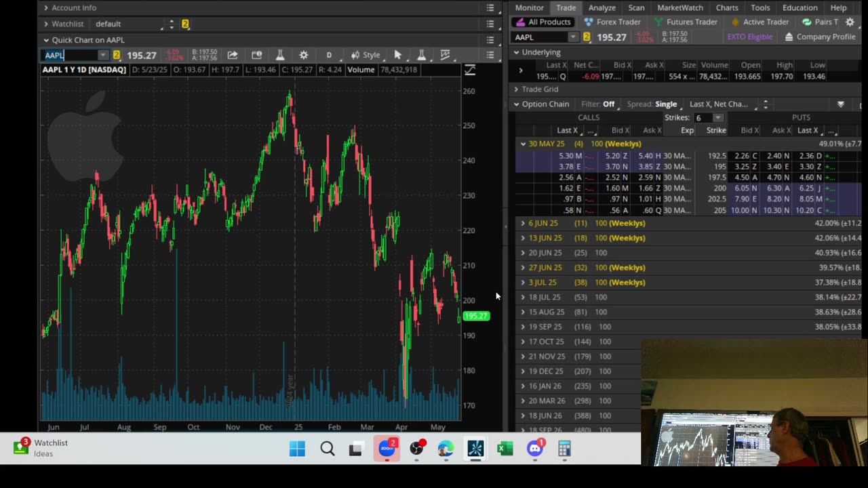
Task: Toggle chart scale icon above price axis
Action: (x=470, y=70)
